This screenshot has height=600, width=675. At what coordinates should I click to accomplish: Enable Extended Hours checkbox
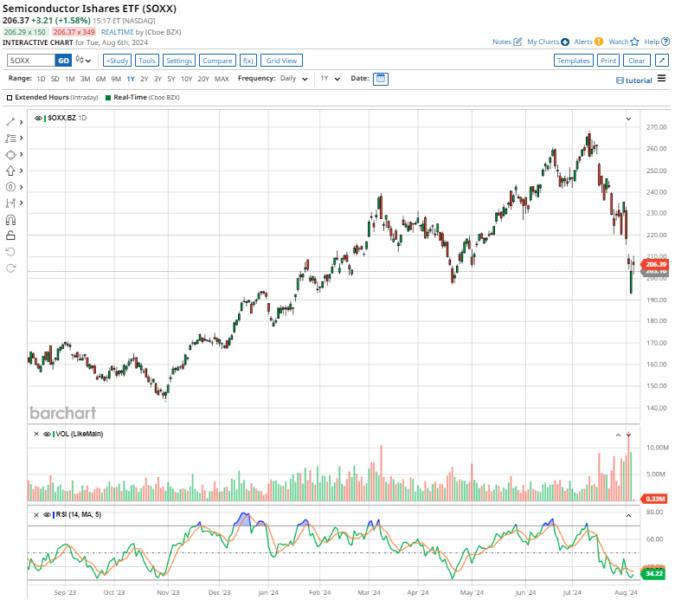pos(9,98)
